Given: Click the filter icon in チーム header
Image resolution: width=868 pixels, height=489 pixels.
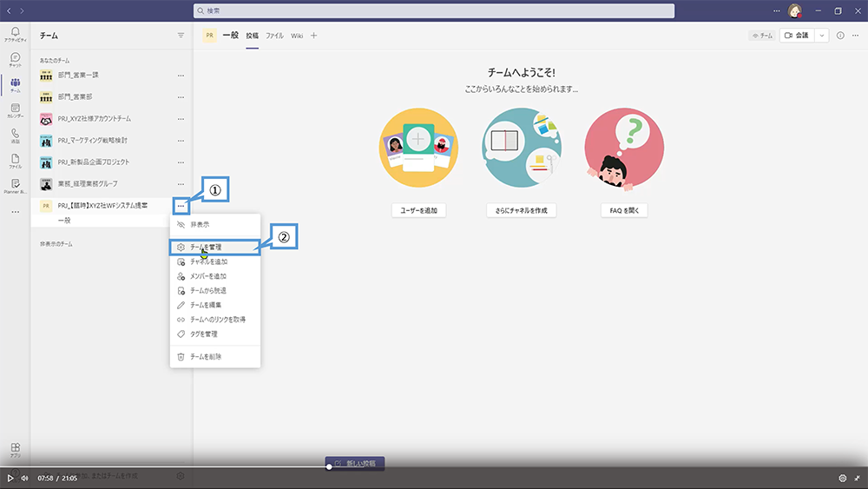Looking at the screenshot, I should 181,36.
